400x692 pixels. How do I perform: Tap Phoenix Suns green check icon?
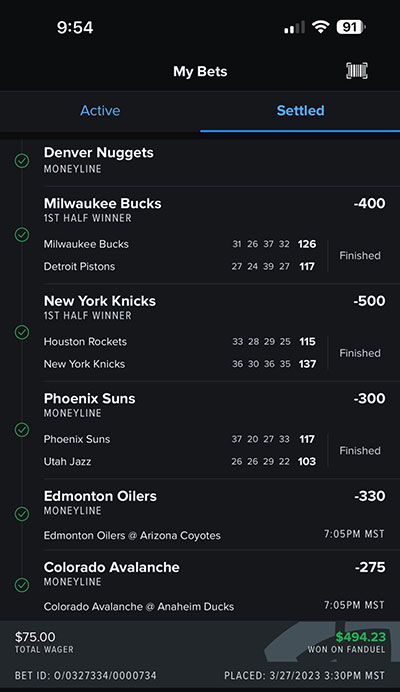click(22, 429)
